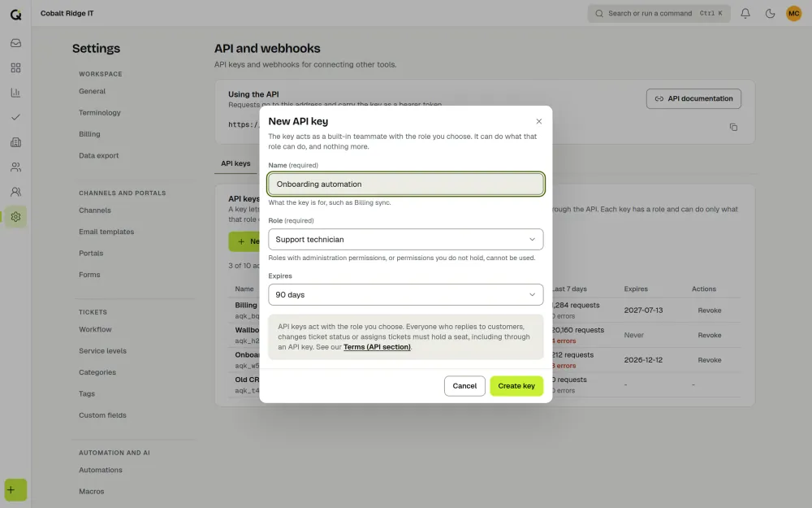
Task: Revoke the key expiring 2026-12-12
Action: point(710,360)
